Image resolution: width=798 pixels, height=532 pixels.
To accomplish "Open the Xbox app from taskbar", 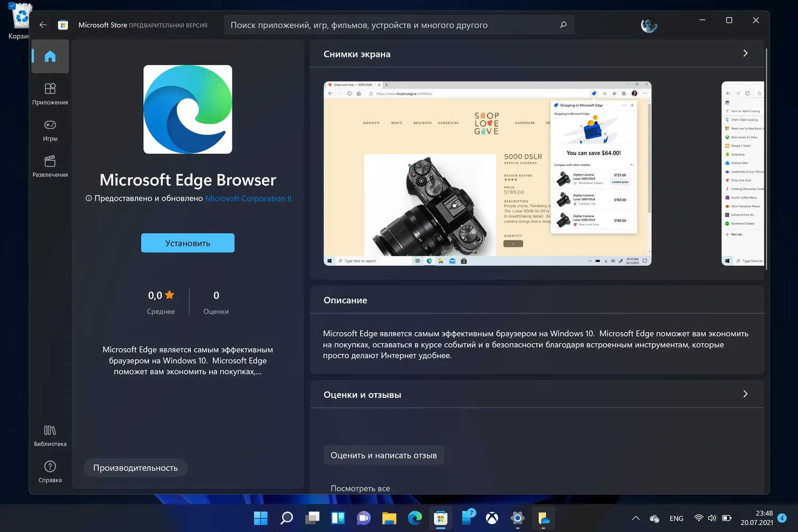I will click(492, 518).
